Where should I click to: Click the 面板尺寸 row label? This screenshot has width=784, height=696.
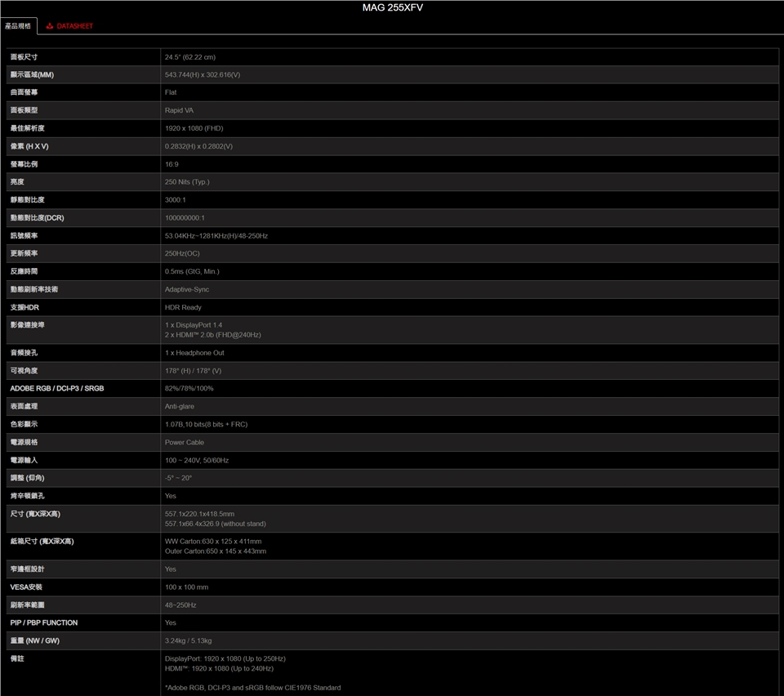(x=24, y=57)
